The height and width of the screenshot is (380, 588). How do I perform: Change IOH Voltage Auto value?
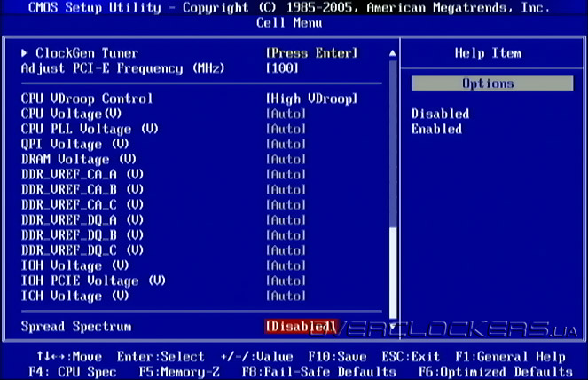point(286,265)
